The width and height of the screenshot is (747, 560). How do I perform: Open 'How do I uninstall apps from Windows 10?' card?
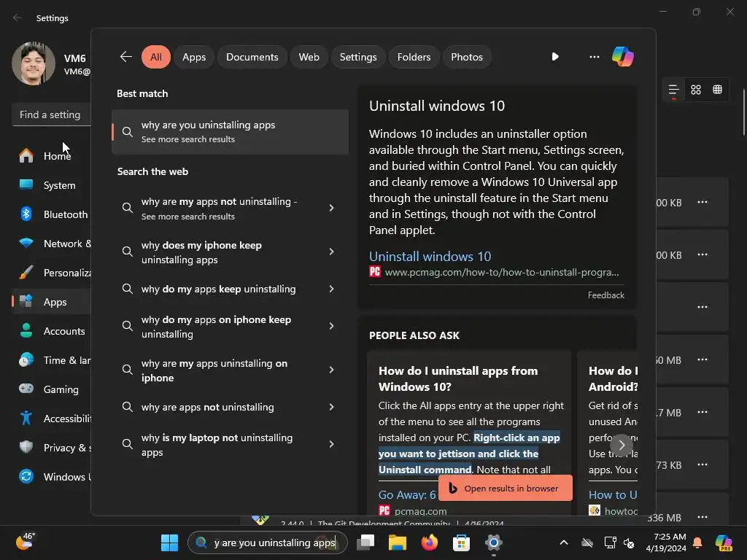[x=469, y=433]
